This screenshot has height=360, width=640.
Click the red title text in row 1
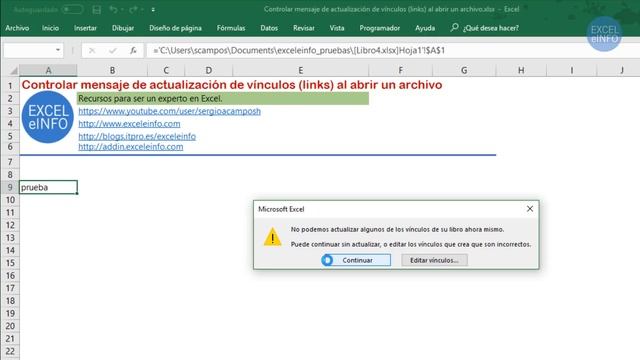(x=232, y=85)
